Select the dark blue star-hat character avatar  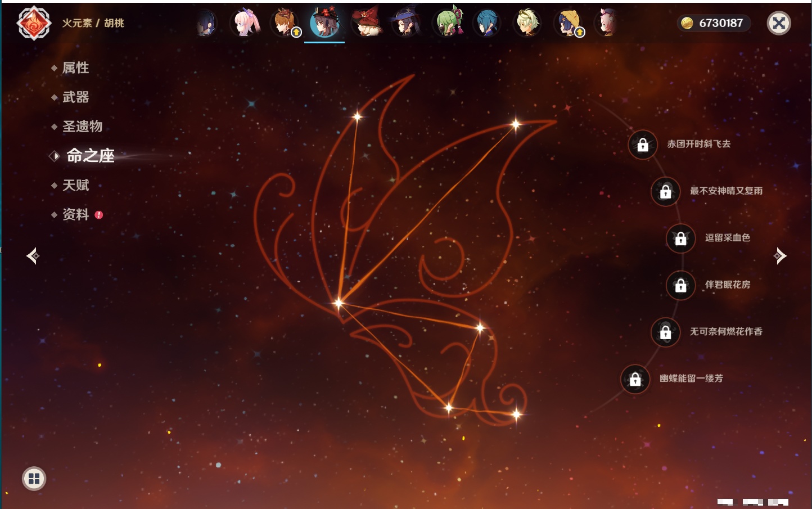(x=406, y=22)
